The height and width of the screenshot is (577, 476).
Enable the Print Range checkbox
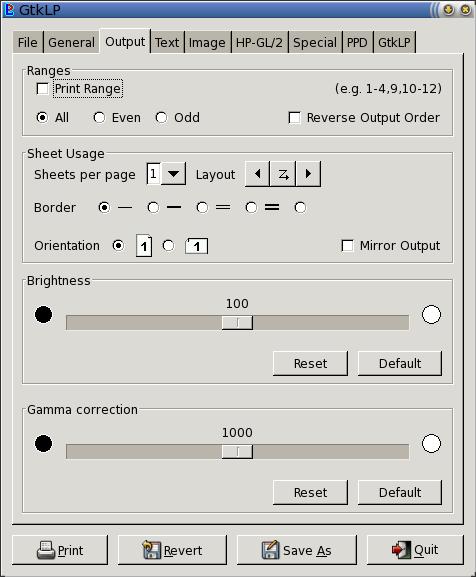[x=43, y=89]
